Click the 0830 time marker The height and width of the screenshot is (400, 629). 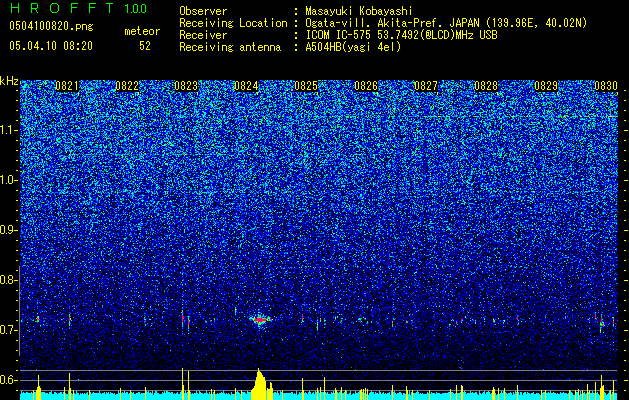[x=606, y=86]
